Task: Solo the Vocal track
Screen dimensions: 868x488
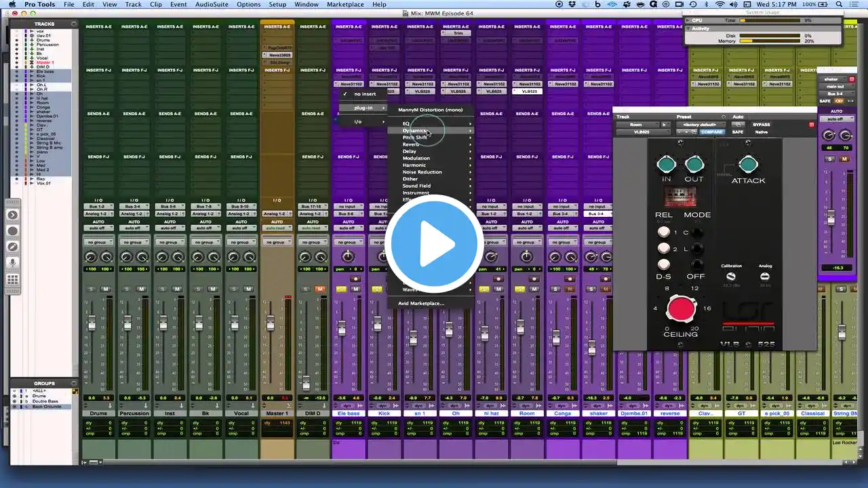Action: click(233, 289)
